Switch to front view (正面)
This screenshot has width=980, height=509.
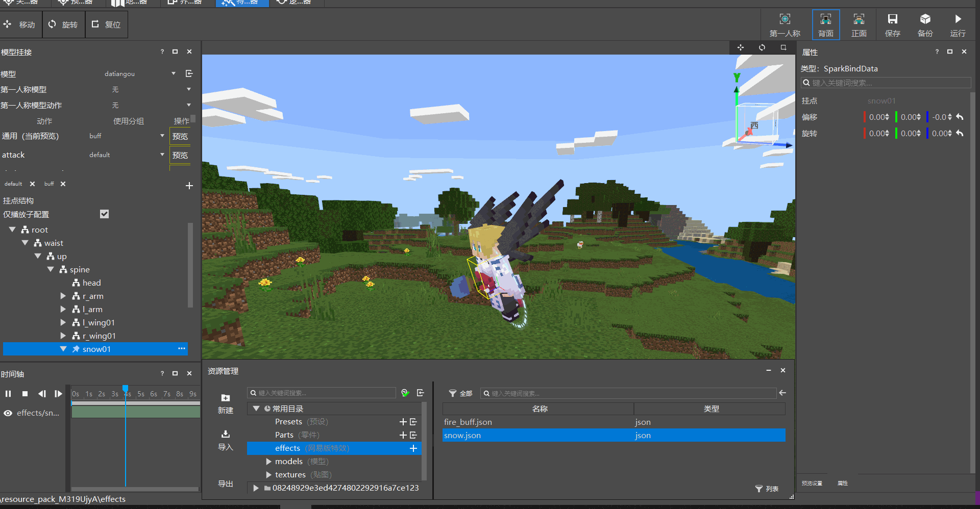(859, 25)
